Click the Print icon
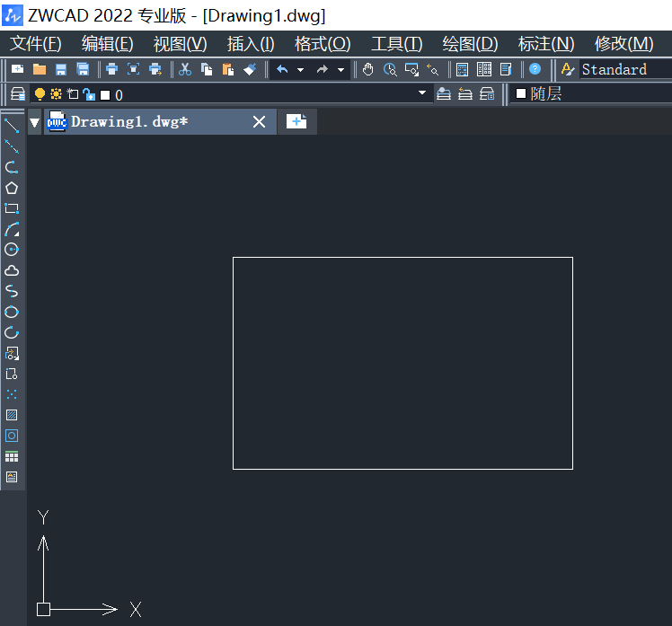 (x=112, y=69)
